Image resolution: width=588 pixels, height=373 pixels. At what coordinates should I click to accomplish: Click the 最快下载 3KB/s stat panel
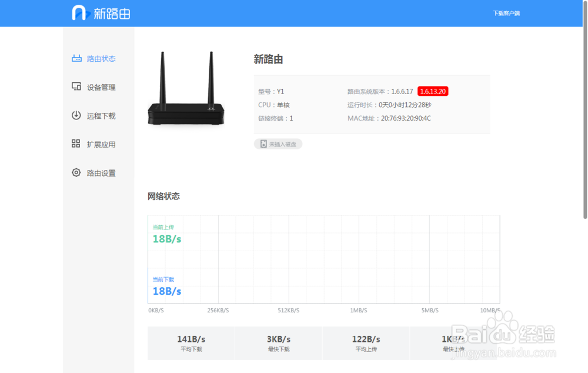(278, 343)
